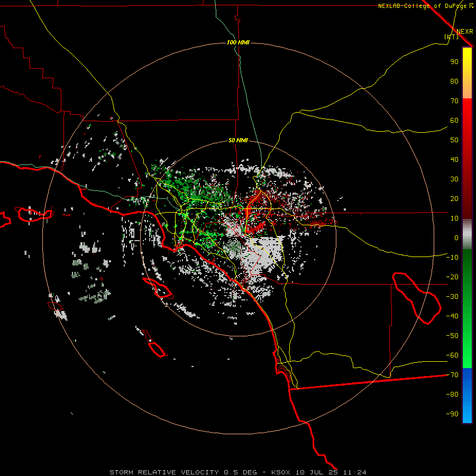Pick the gray zero-velocity segment of the color bar
This screenshot has width=476, height=476.
467,234
